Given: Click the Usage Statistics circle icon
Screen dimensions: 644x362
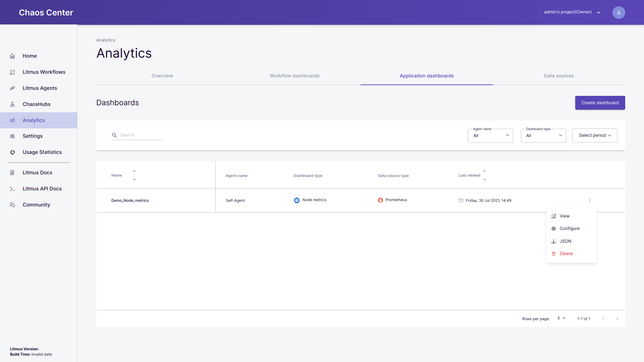Looking at the screenshot, I should (12, 152).
